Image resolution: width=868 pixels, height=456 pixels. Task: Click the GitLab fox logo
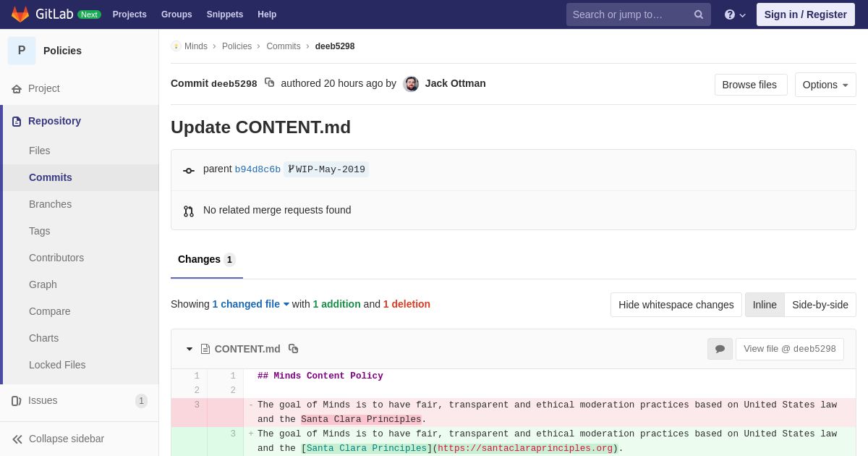point(20,14)
